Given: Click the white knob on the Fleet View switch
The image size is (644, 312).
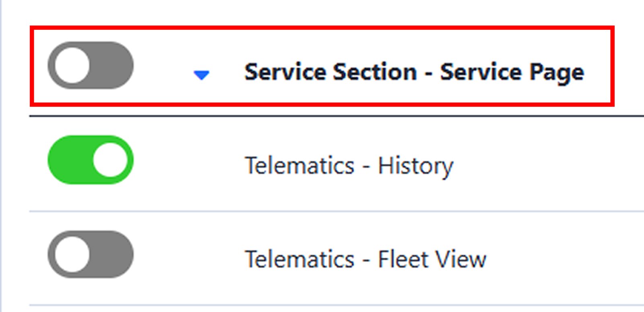Looking at the screenshot, I should [x=72, y=254].
